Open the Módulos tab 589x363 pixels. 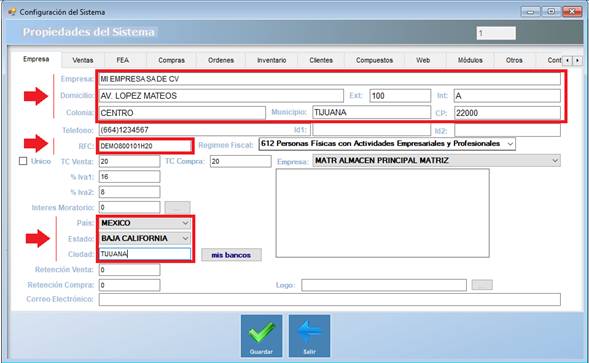(470, 60)
